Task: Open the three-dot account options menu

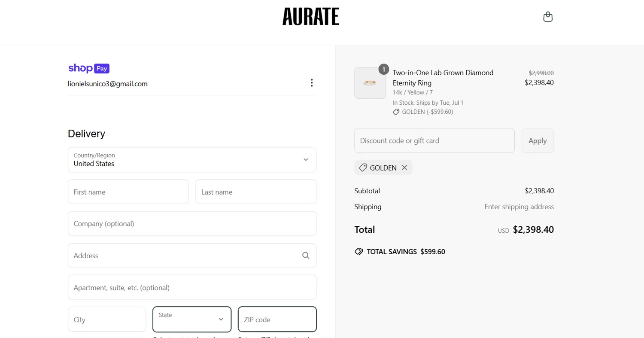Action: [312, 83]
